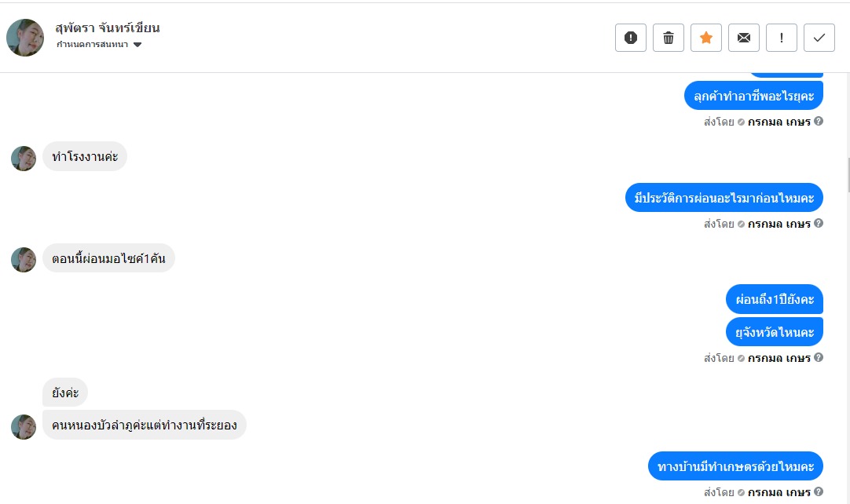The width and height of the screenshot is (850, 504).
Task: Delete conversation with the trash icon
Action: click(x=669, y=38)
